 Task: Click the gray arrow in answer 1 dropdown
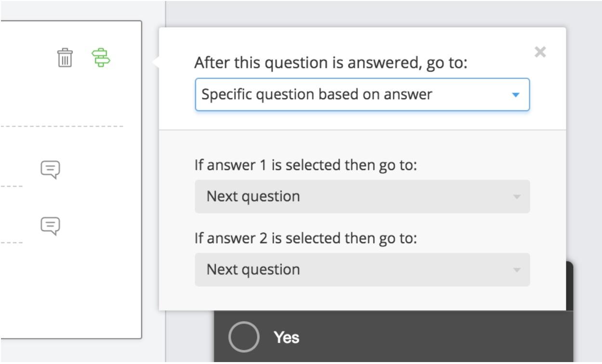pos(517,197)
